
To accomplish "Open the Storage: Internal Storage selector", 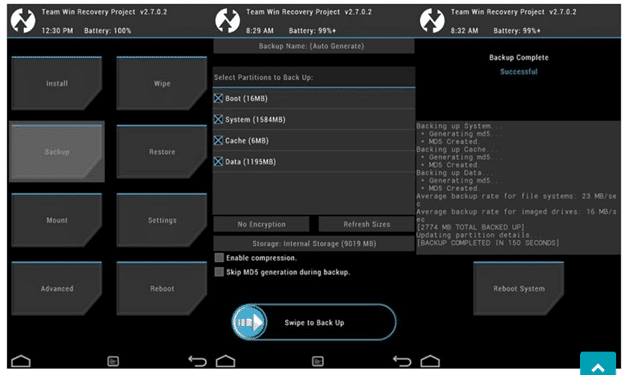I will pyautogui.click(x=314, y=243).
